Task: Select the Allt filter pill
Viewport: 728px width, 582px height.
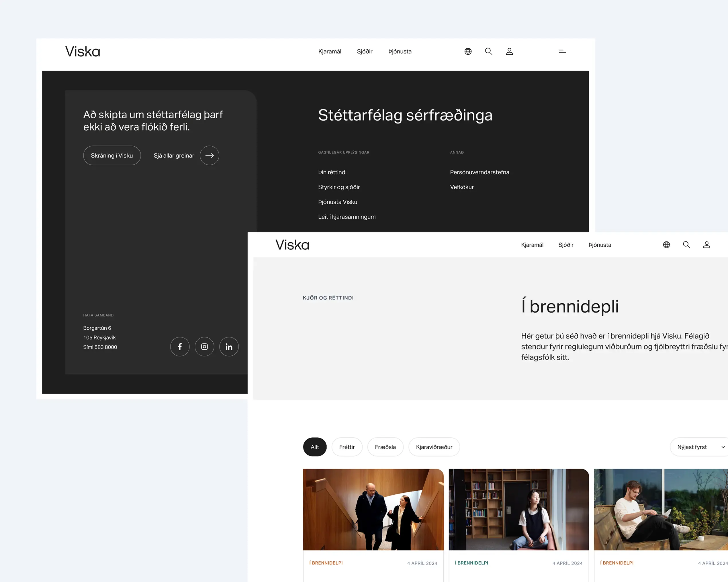Action: [x=314, y=447]
